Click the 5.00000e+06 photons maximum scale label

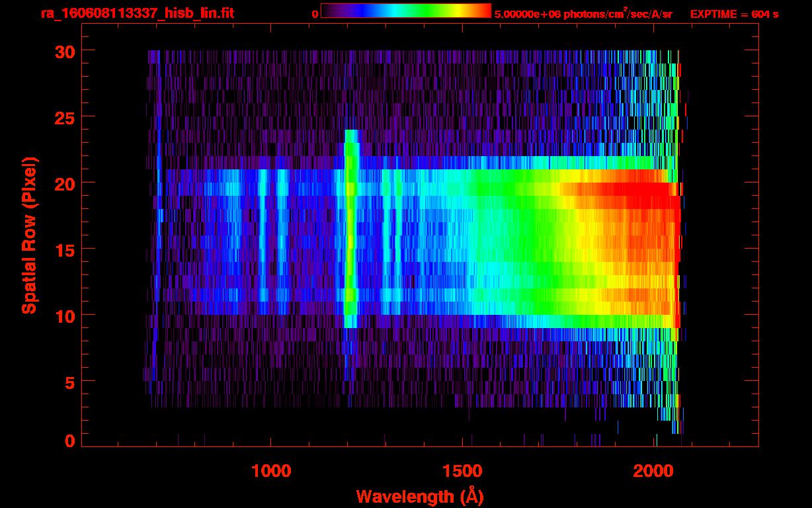pyautogui.click(x=583, y=14)
